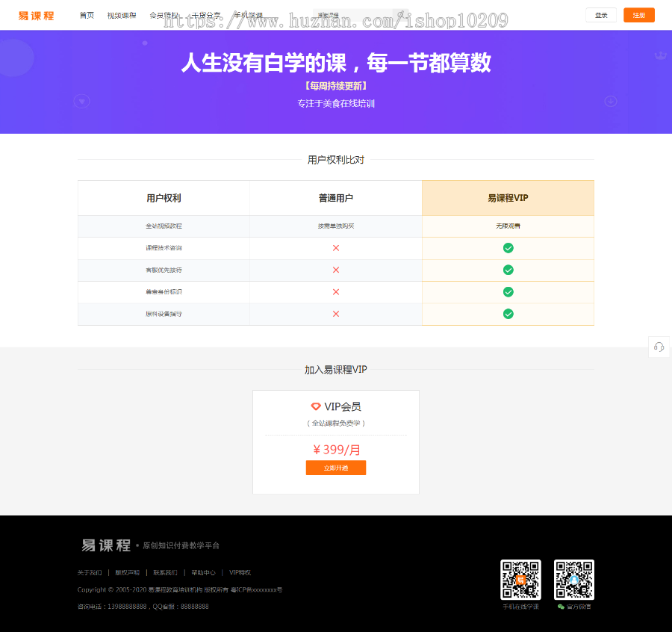Viewport: 672px width, 632px height.
Task: Open the 关于我们 footer link
Action: (90, 572)
